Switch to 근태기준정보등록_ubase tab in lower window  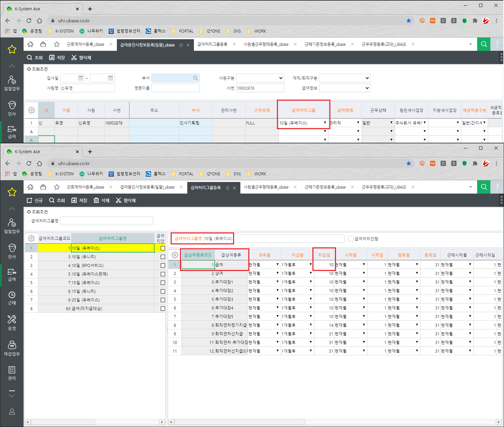point(325,187)
